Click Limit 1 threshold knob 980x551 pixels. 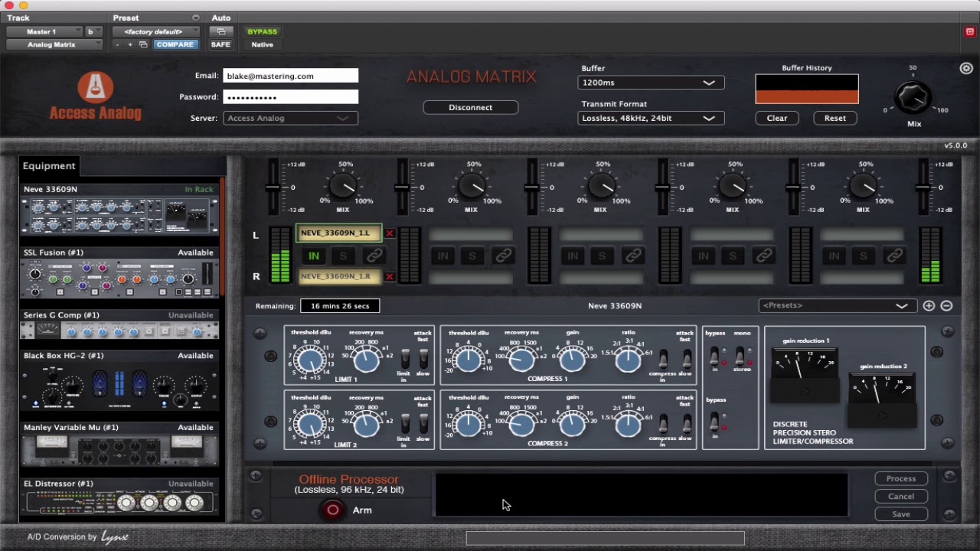pos(310,360)
